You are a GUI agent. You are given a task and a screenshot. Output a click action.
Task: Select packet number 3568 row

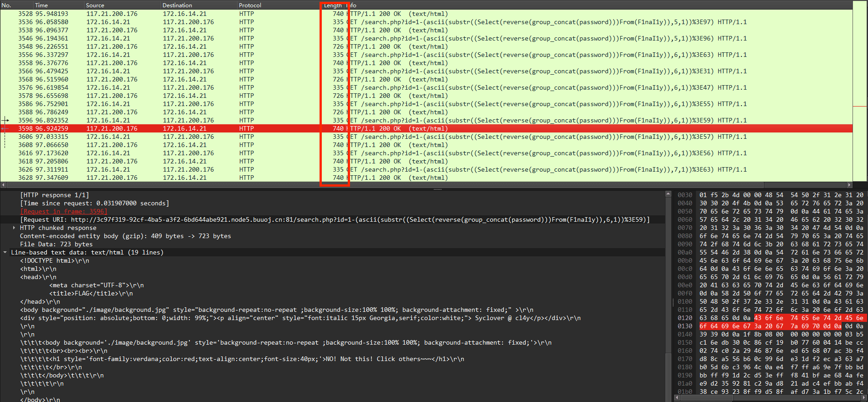click(426, 79)
